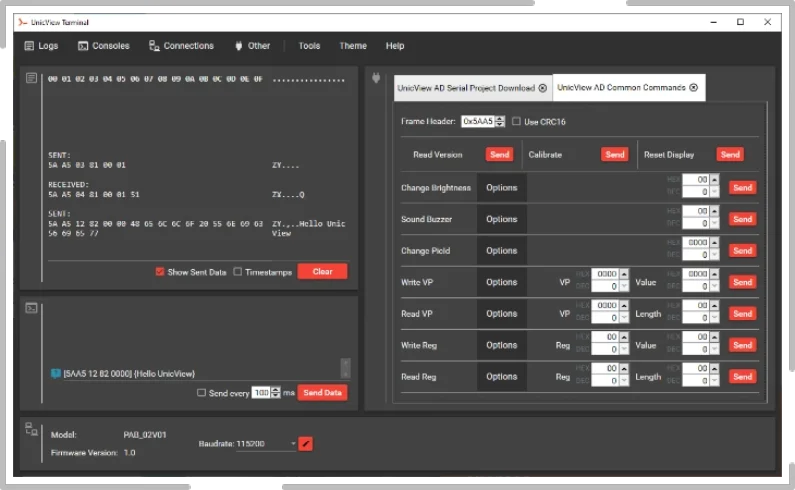Send the Calibrate command

tap(615, 154)
